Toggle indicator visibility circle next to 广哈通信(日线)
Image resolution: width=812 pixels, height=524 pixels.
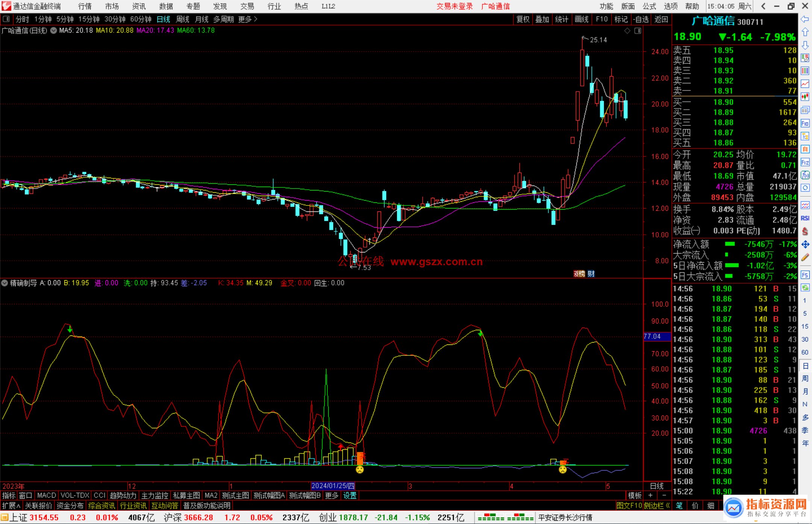click(54, 30)
